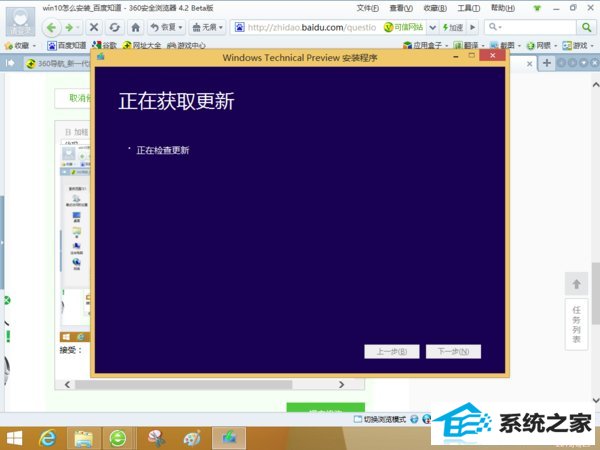Click the zhidao.baidu.com address field
The width and height of the screenshot is (600, 450).
312,28
